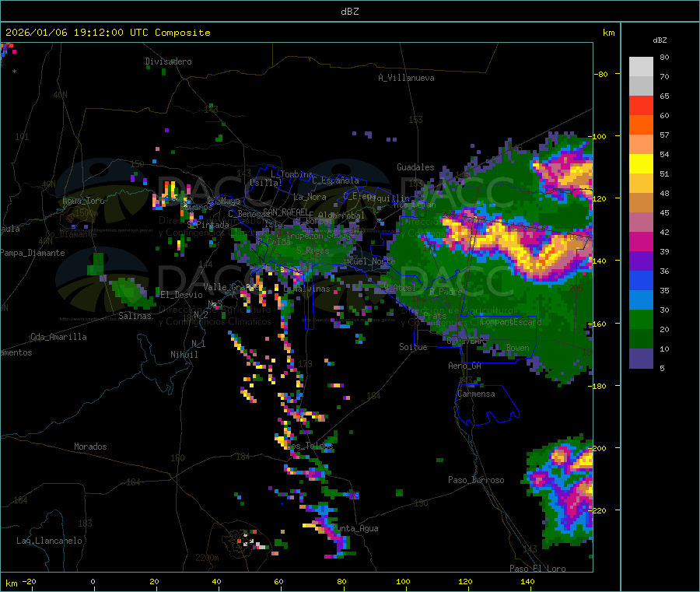This screenshot has width=700, height=592.
Task: Select the bright green 20-30 dBZ legend swatch
Action: tap(641, 319)
